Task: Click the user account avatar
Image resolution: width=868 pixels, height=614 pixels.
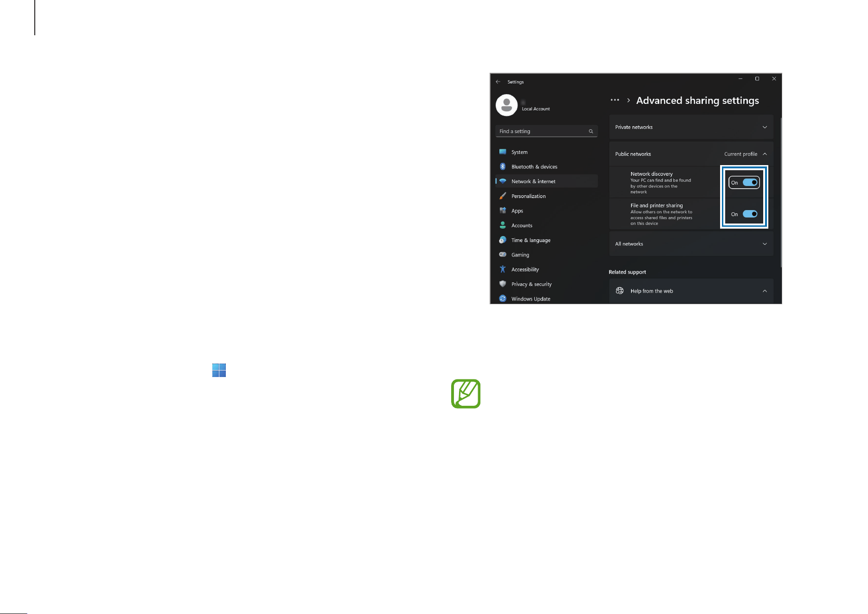Action: click(x=506, y=105)
